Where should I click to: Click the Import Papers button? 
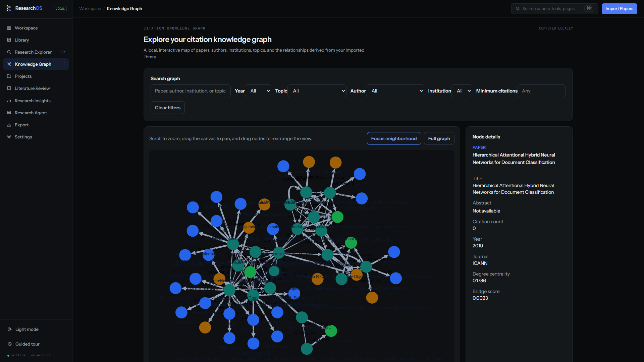(619, 9)
